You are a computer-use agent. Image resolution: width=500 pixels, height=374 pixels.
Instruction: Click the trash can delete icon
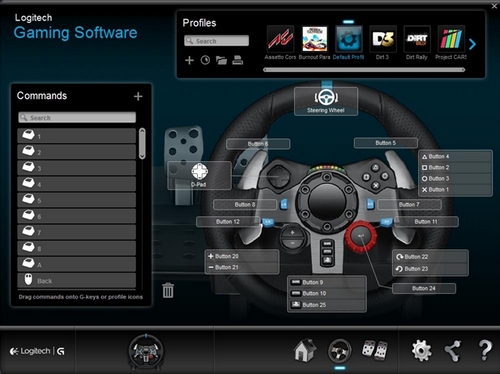point(168,290)
